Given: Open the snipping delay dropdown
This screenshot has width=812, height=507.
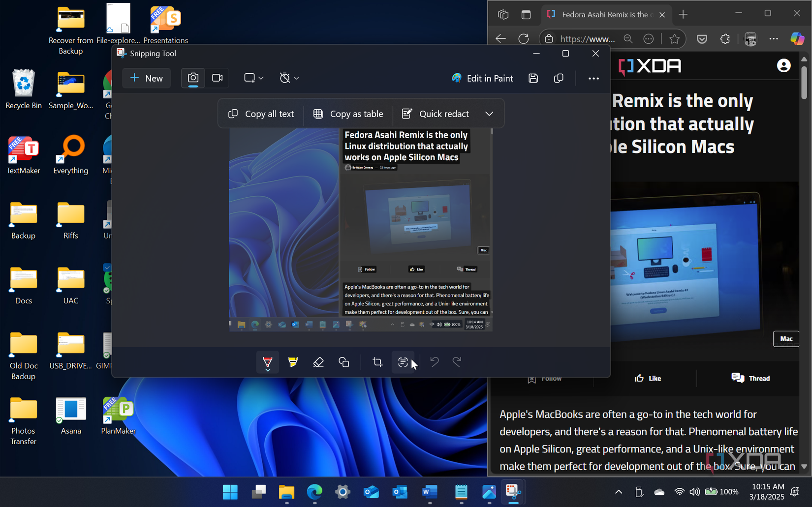Looking at the screenshot, I should coord(289,78).
